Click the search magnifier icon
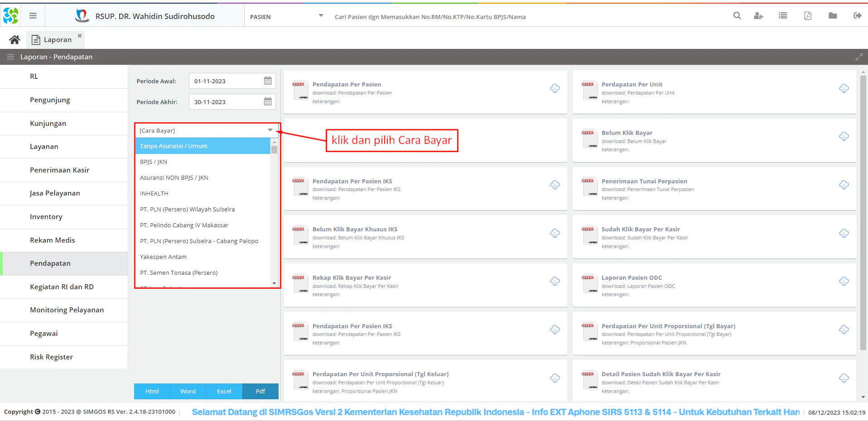The image size is (868, 421). pos(737,16)
